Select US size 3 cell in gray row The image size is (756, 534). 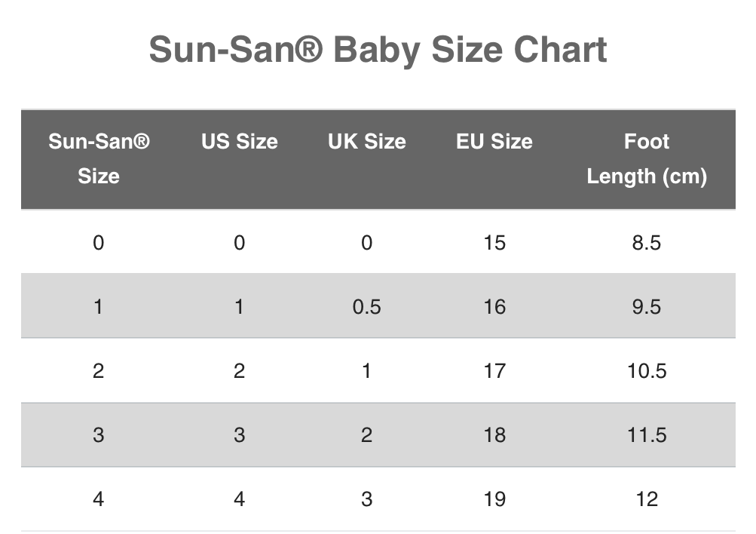pyautogui.click(x=240, y=435)
